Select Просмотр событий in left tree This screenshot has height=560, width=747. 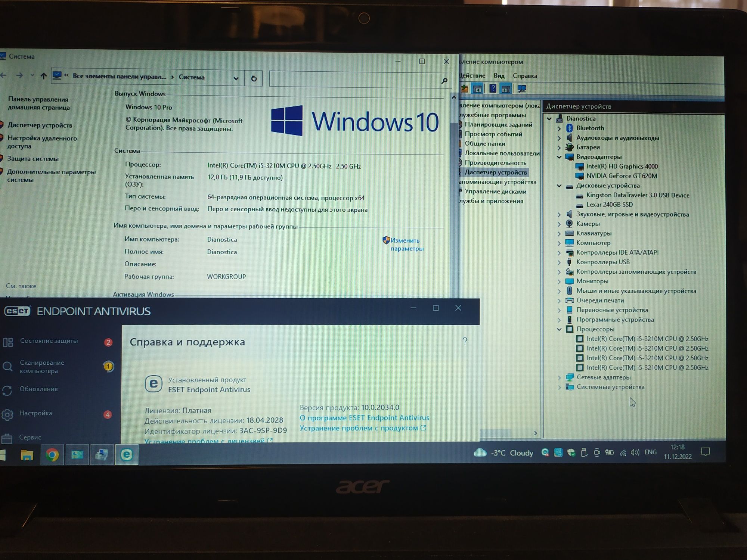coord(493,134)
